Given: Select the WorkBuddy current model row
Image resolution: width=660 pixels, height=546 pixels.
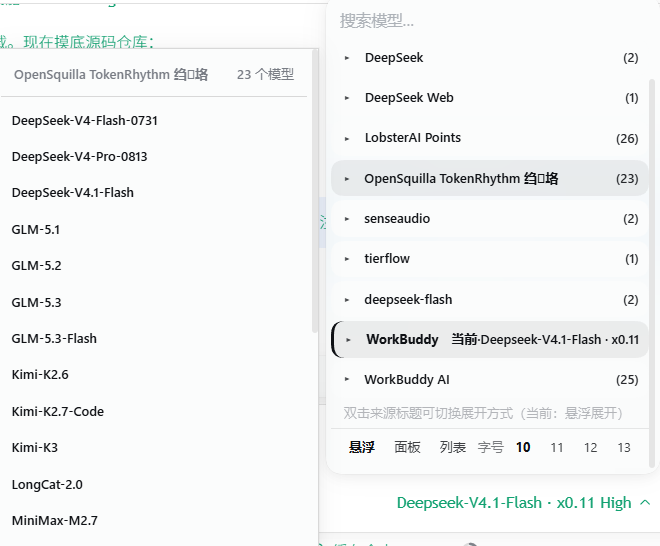Looking at the screenshot, I should (490, 340).
